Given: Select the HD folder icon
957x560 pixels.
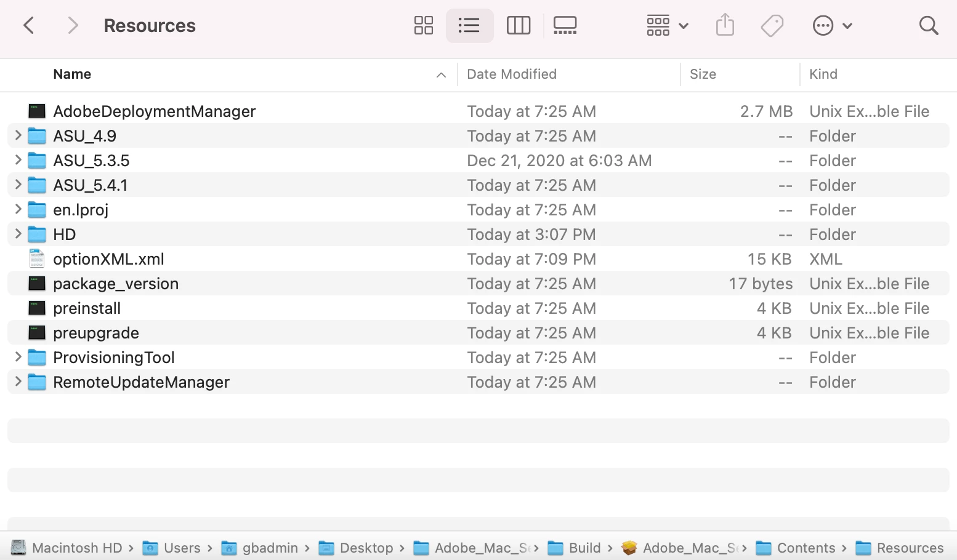Looking at the screenshot, I should point(37,234).
